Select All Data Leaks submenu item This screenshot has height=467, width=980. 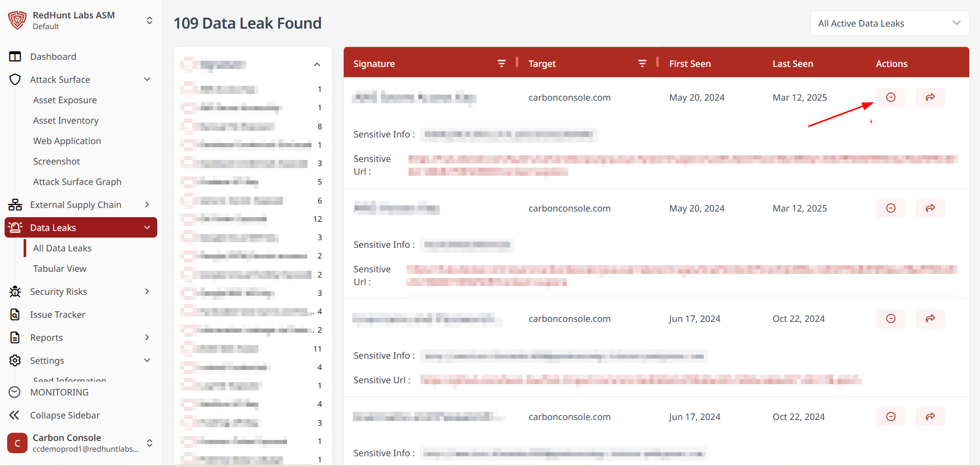62,248
